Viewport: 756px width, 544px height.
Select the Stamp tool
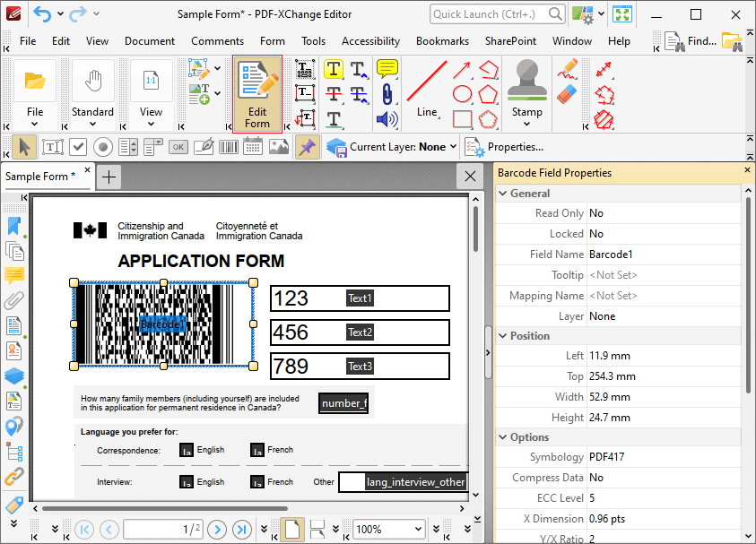tap(527, 94)
